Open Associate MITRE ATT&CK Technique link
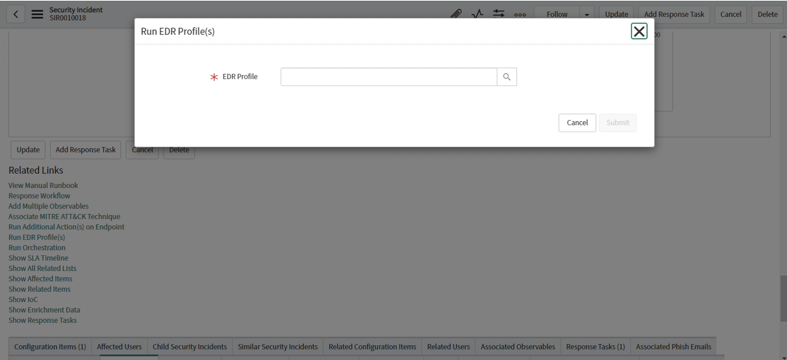This screenshot has width=787, height=360. pos(64,216)
